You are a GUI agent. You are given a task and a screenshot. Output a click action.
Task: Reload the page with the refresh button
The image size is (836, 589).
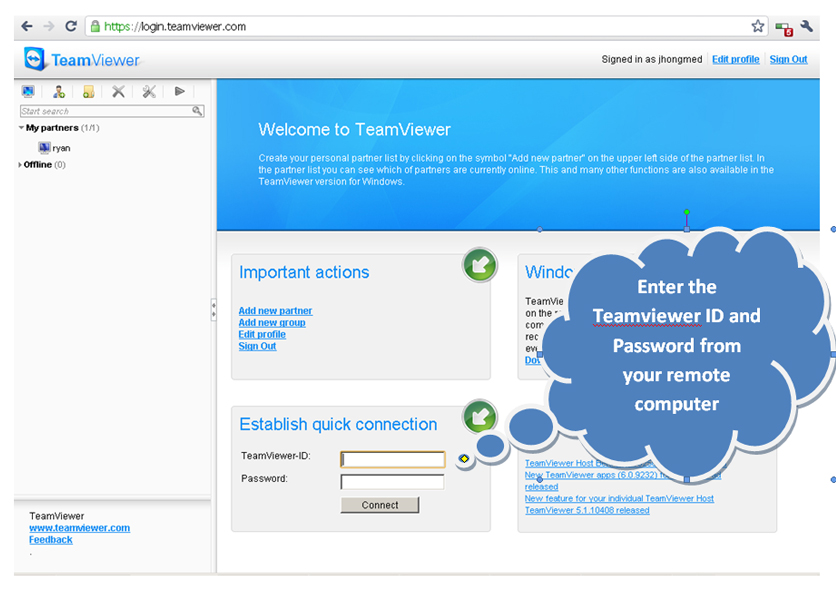click(x=71, y=26)
